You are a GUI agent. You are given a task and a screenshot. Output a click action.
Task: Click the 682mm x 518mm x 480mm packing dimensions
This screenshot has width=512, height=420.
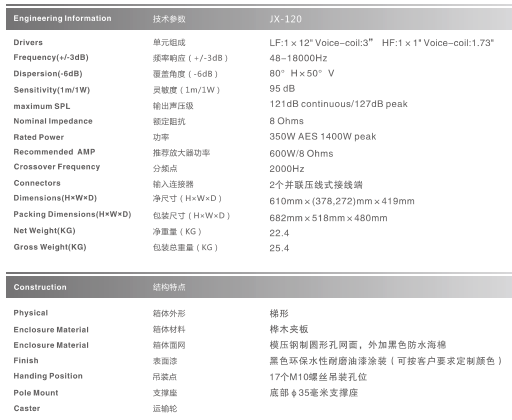tap(329, 218)
